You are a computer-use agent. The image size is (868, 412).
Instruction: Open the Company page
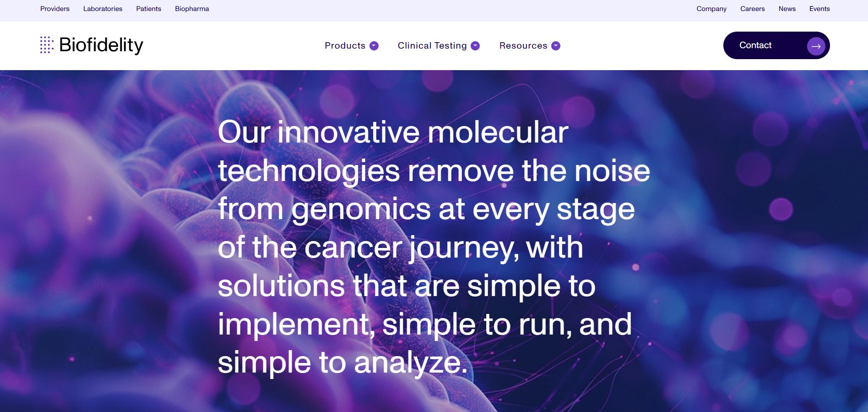pos(711,9)
